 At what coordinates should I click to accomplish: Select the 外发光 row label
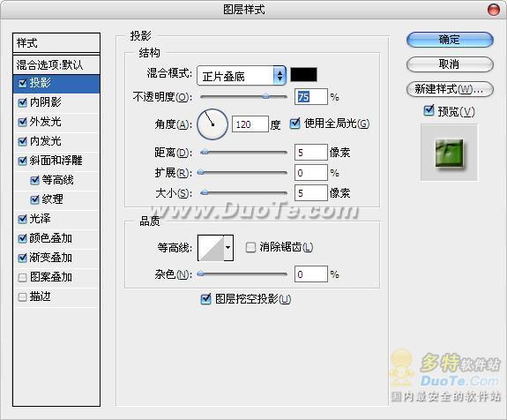tap(45, 122)
